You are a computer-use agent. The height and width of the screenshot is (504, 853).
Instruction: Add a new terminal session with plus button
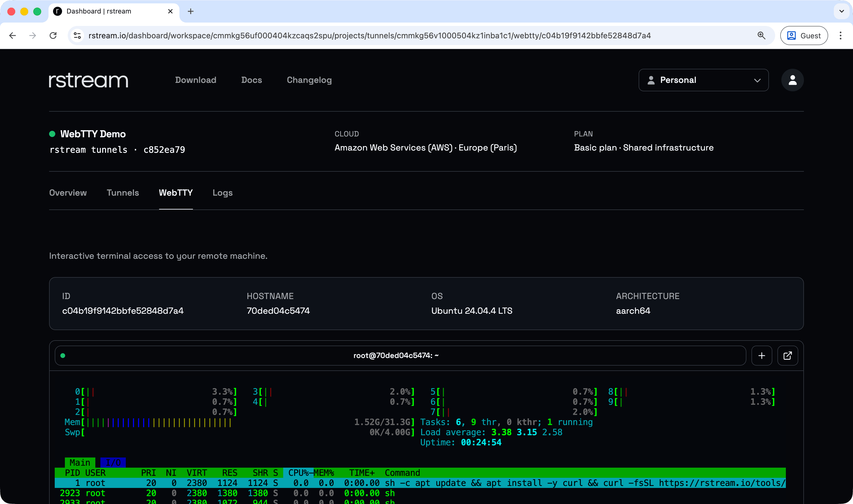(762, 355)
